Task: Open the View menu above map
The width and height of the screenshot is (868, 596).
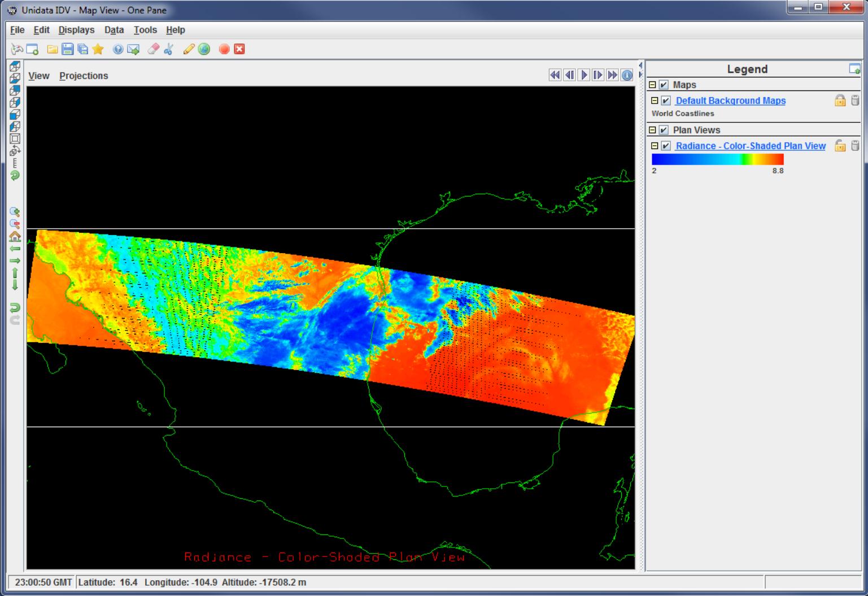Action: 39,76
